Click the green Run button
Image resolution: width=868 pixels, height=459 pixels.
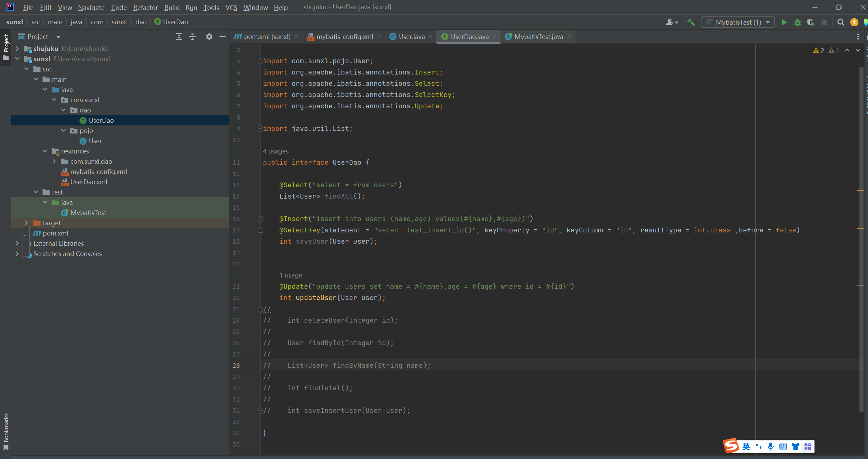click(784, 22)
